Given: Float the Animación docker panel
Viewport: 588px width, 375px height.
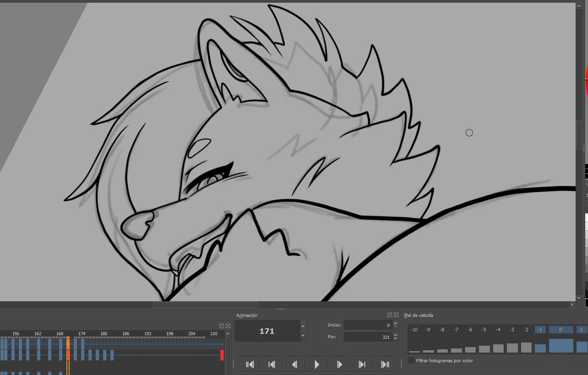Looking at the screenshot, I should (x=390, y=315).
